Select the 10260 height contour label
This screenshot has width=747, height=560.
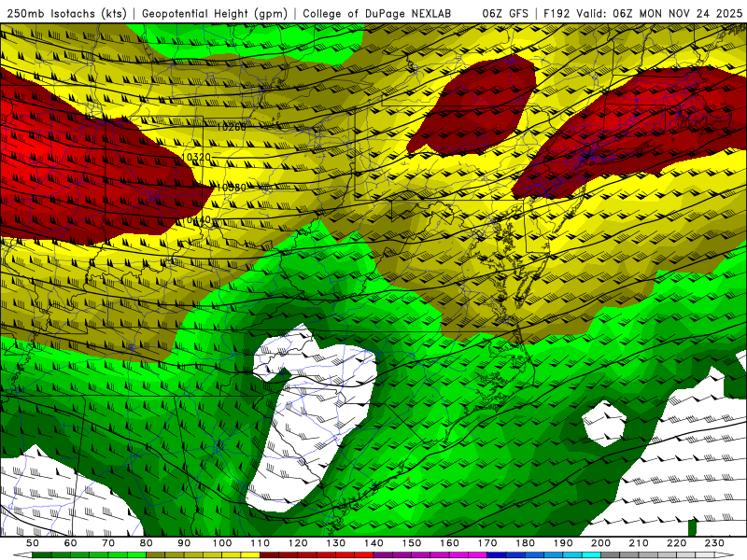pyautogui.click(x=232, y=127)
